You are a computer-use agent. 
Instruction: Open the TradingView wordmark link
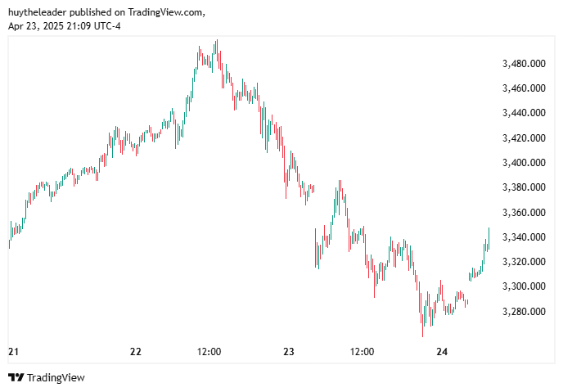pyautogui.click(x=56, y=377)
